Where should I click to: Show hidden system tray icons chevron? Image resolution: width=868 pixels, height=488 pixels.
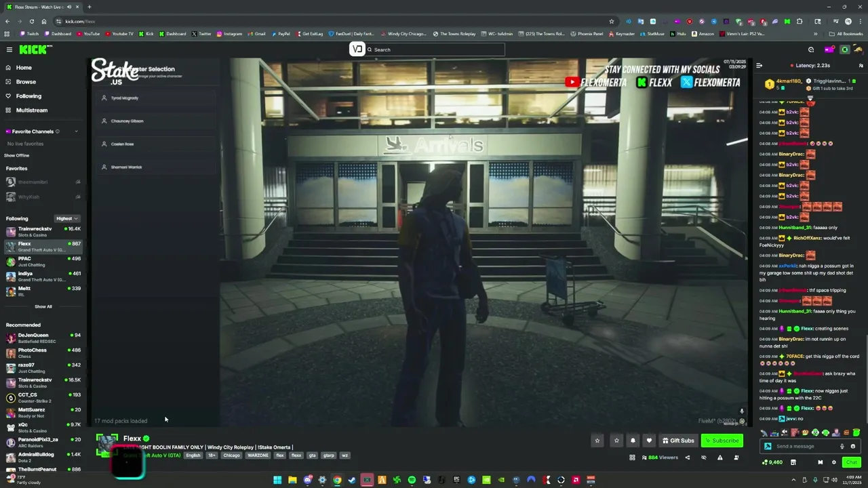click(794, 480)
